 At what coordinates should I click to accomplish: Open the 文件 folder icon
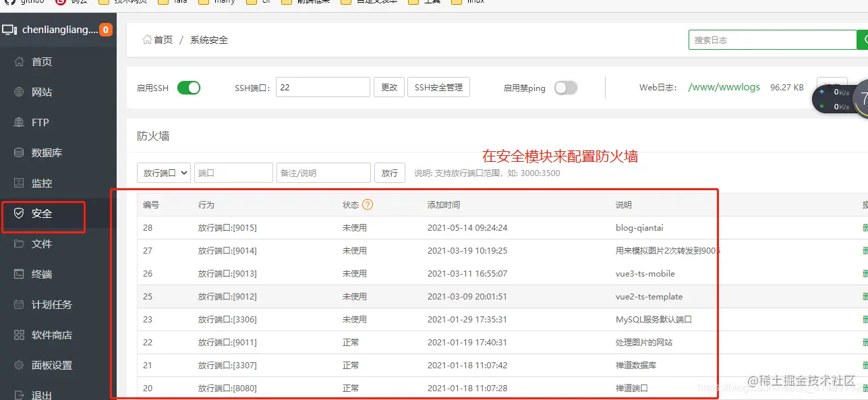(x=19, y=244)
